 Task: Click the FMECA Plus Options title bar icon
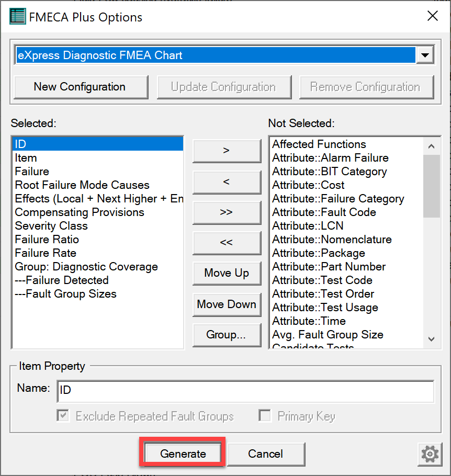(17, 17)
